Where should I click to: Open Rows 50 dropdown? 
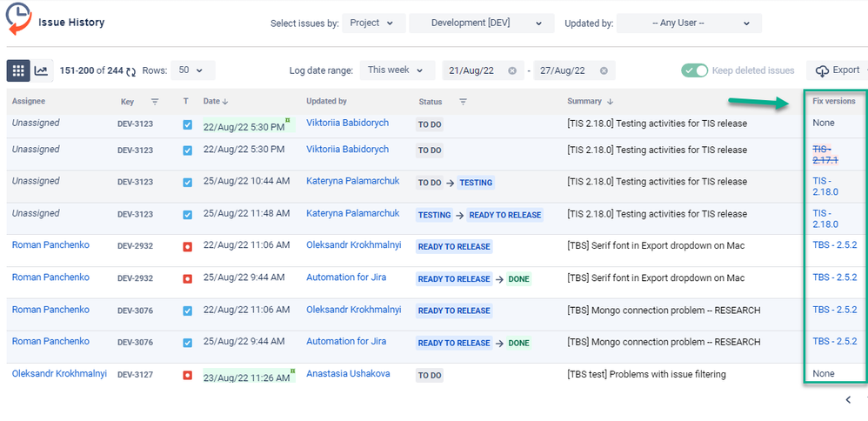pos(192,70)
